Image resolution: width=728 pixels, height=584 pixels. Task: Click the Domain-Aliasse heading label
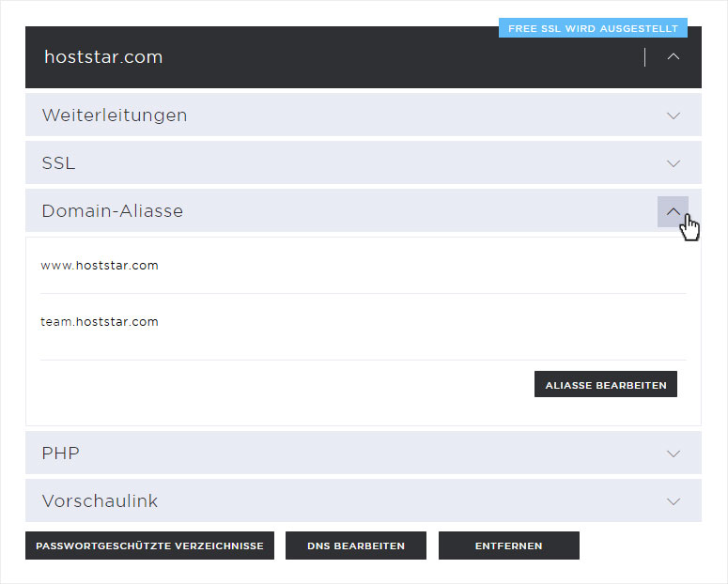[113, 211]
